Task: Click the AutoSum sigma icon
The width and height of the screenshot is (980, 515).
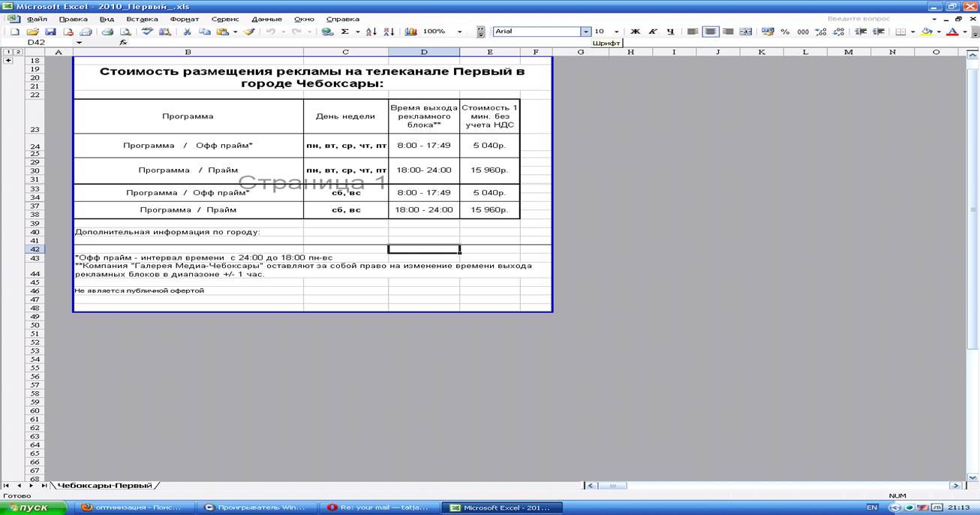Action: point(345,32)
